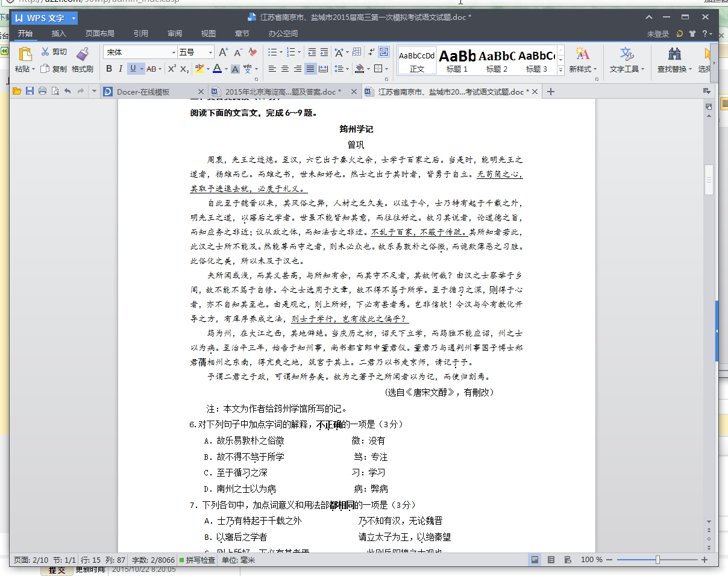The image size is (728, 576).
Task: Toggle justify alignment button
Action: click(310, 69)
